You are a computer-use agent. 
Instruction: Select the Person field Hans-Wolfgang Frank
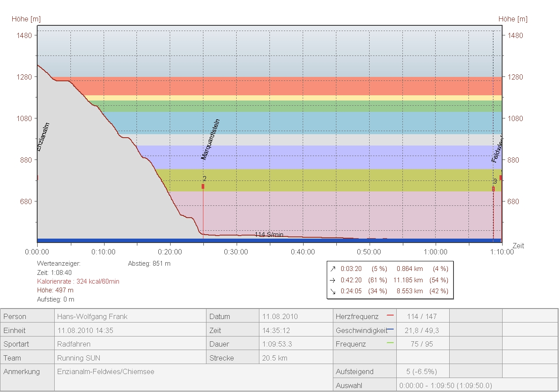point(92,316)
